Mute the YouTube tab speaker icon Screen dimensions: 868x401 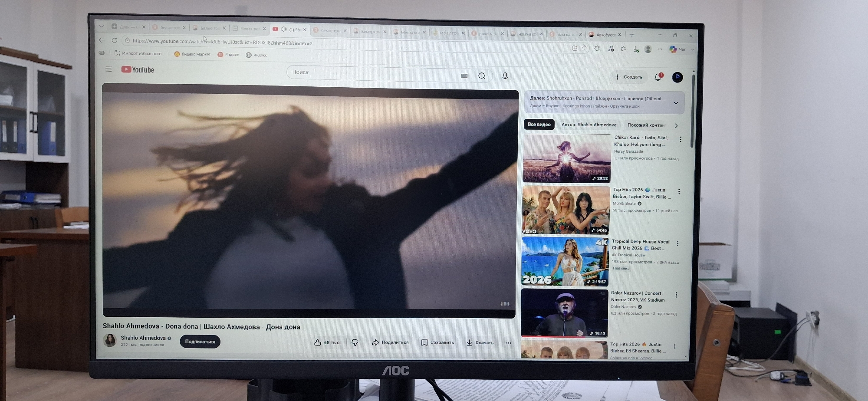pyautogui.click(x=284, y=29)
